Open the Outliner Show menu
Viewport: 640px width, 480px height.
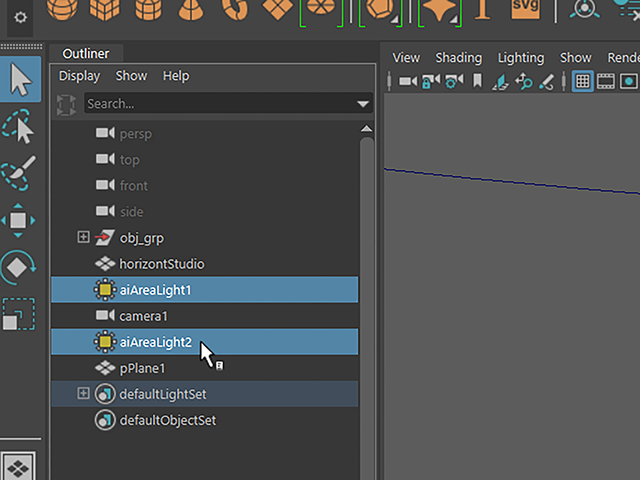[x=131, y=76]
